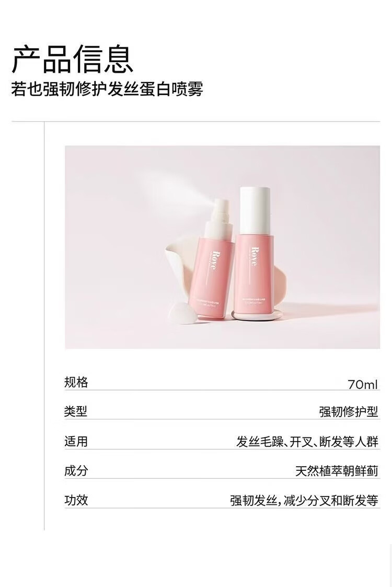Click the 适用 row label
Image resolution: width=392 pixels, height=587 pixels.
(x=76, y=442)
